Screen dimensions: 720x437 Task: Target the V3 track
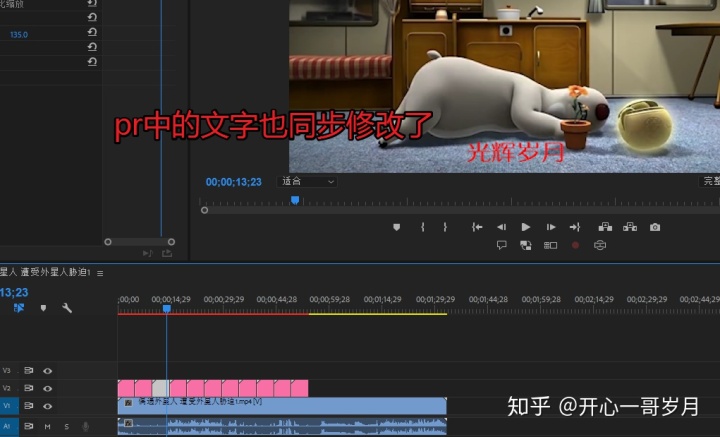click(x=7, y=370)
